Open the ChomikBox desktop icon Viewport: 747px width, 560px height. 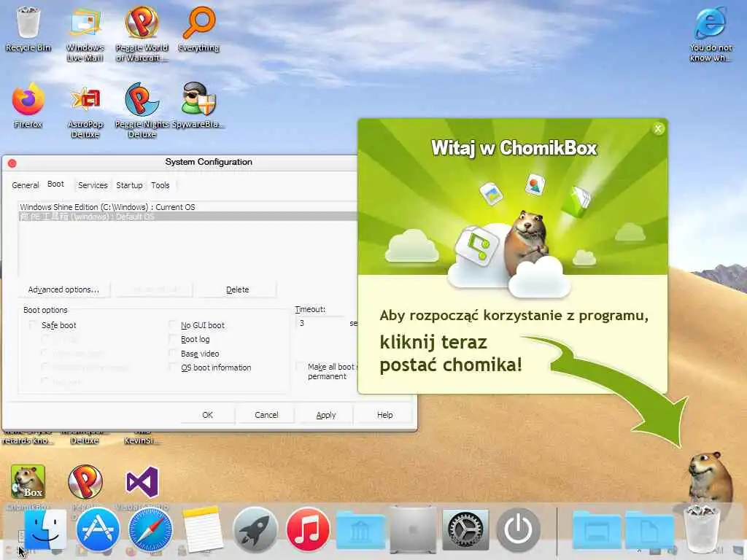(28, 483)
